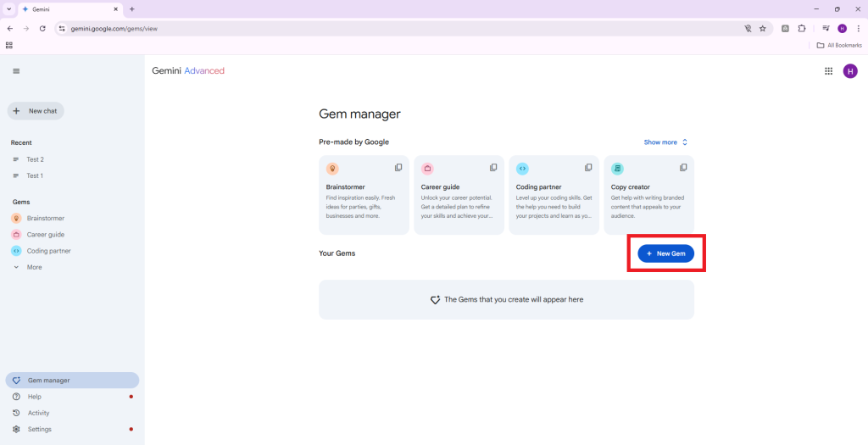Copy the Copy creator gem card
The width and height of the screenshot is (868, 445).
pyautogui.click(x=683, y=167)
